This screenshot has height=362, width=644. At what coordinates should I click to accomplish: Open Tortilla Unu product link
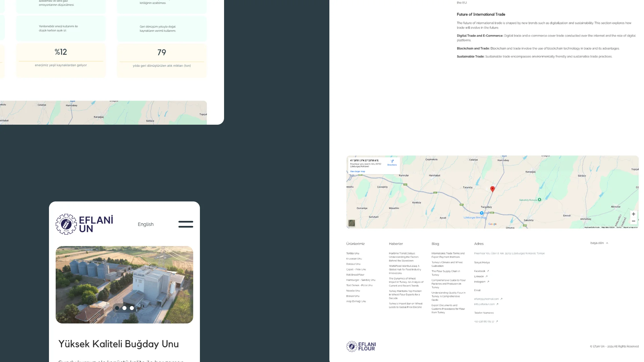(x=353, y=253)
